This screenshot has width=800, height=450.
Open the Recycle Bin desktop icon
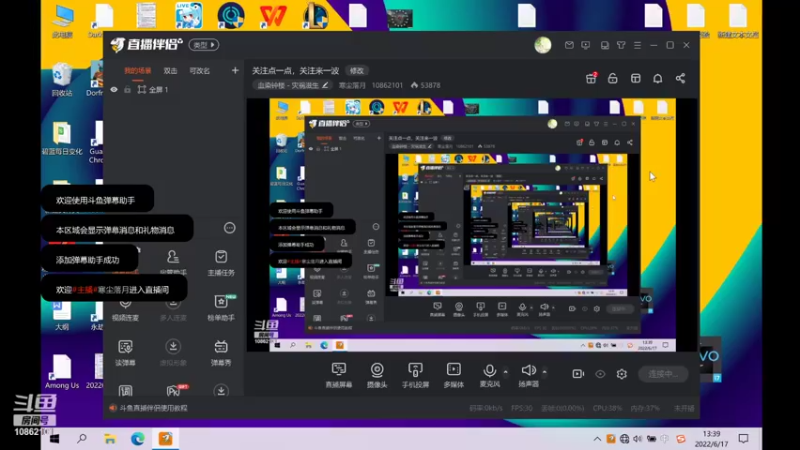[62, 80]
